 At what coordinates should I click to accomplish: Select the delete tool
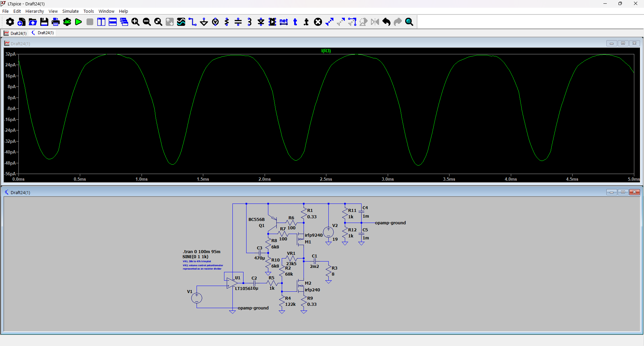pyautogui.click(x=318, y=22)
